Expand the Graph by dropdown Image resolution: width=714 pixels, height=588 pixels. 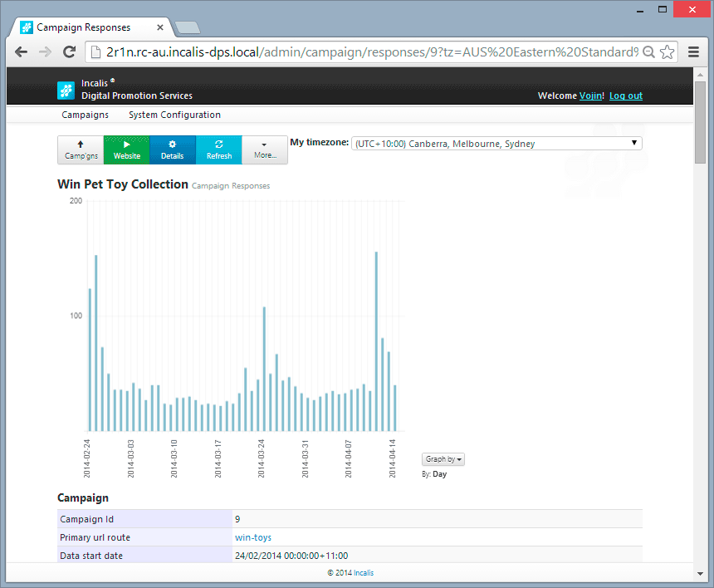click(x=443, y=459)
